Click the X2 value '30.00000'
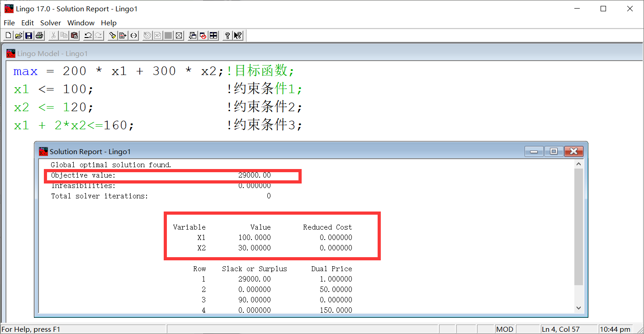Screen dimensions: 644x334 point(255,248)
